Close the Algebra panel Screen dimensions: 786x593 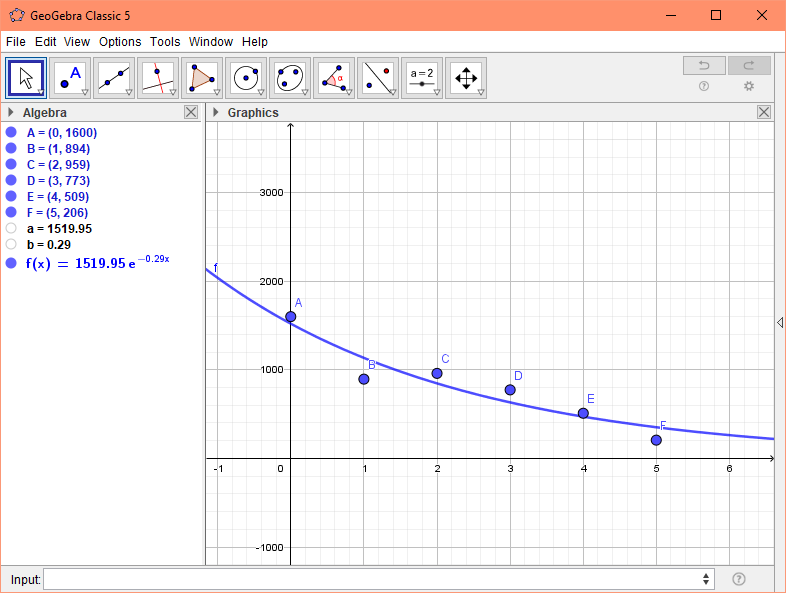[191, 112]
